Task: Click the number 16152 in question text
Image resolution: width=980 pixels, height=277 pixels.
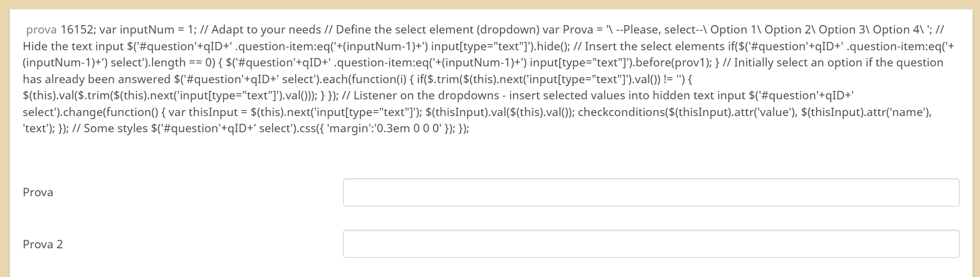Action: 77,29
